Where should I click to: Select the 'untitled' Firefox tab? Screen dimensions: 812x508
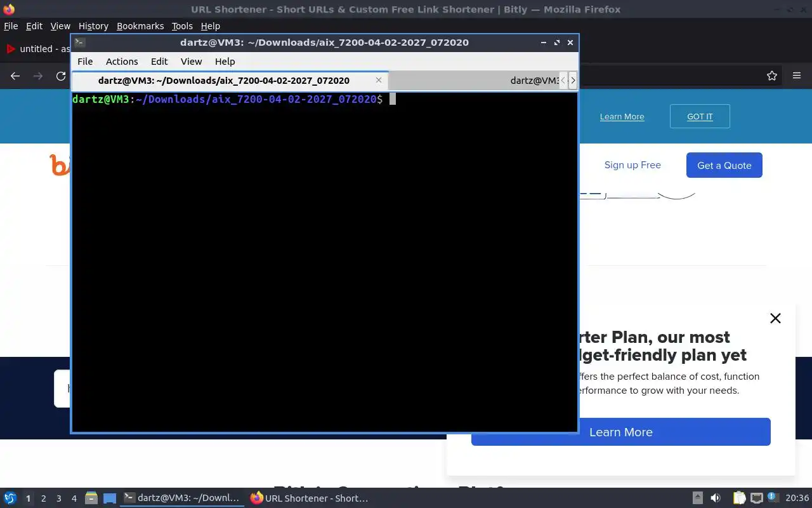tap(37, 49)
